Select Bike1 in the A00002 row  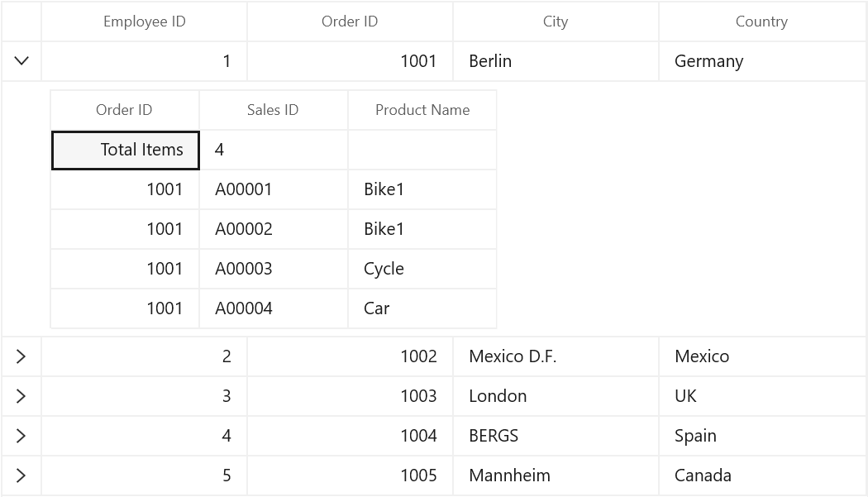422,229
